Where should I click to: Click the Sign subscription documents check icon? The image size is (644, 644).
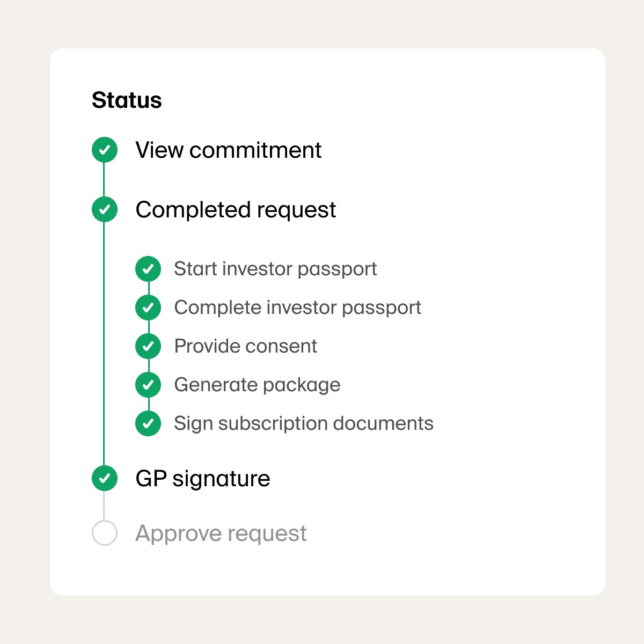click(x=148, y=423)
